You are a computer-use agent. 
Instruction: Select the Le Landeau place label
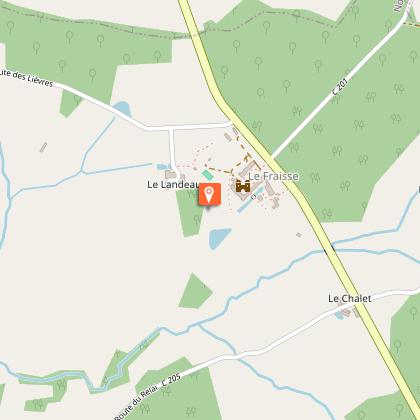tap(173, 184)
